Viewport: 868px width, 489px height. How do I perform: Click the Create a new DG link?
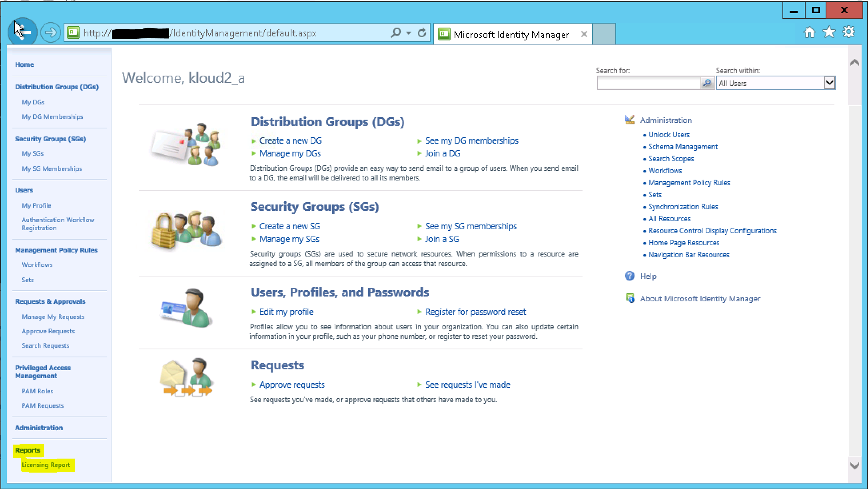click(x=290, y=141)
